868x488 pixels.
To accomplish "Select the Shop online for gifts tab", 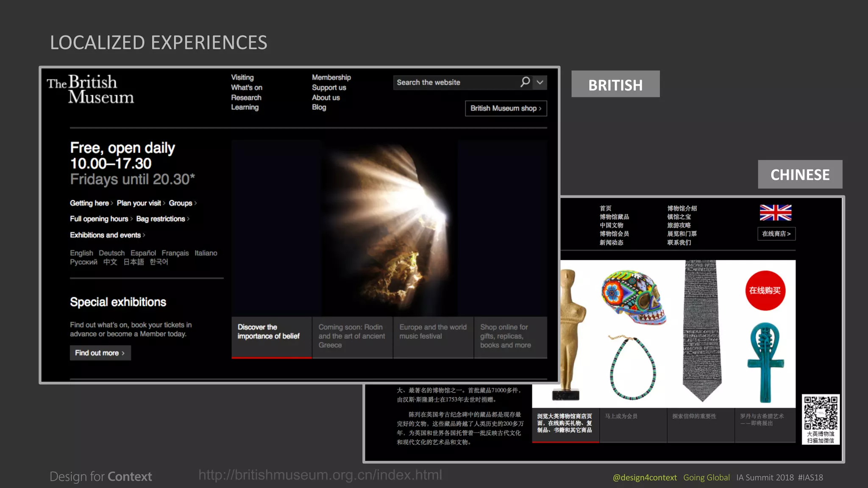I will pyautogui.click(x=511, y=337).
